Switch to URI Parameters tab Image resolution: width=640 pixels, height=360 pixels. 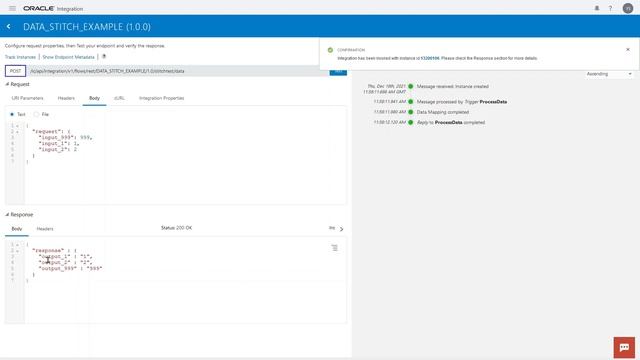(x=27, y=98)
